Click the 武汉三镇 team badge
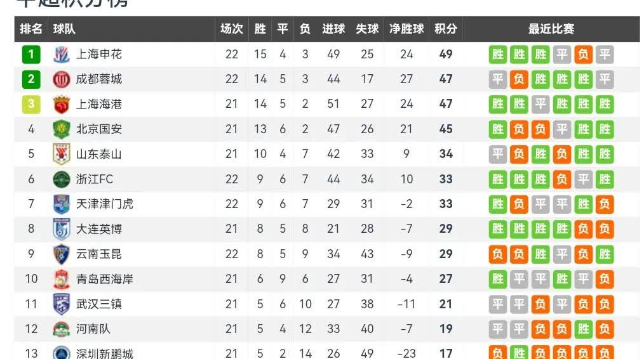Viewport: 644px width, 359px height. coord(61,304)
